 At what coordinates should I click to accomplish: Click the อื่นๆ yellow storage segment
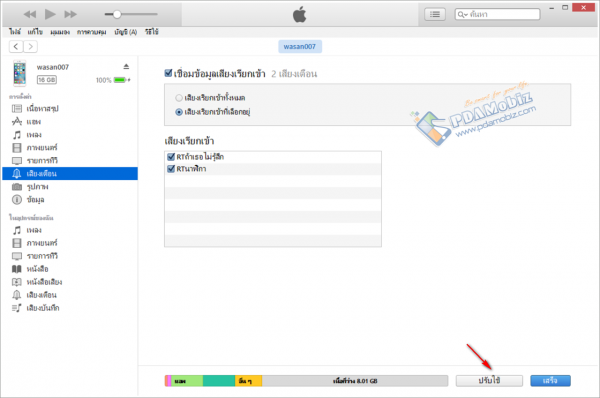pyautogui.click(x=248, y=381)
